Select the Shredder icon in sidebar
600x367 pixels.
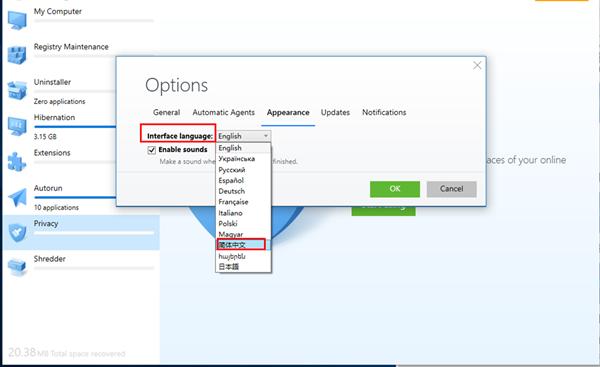coord(17,267)
